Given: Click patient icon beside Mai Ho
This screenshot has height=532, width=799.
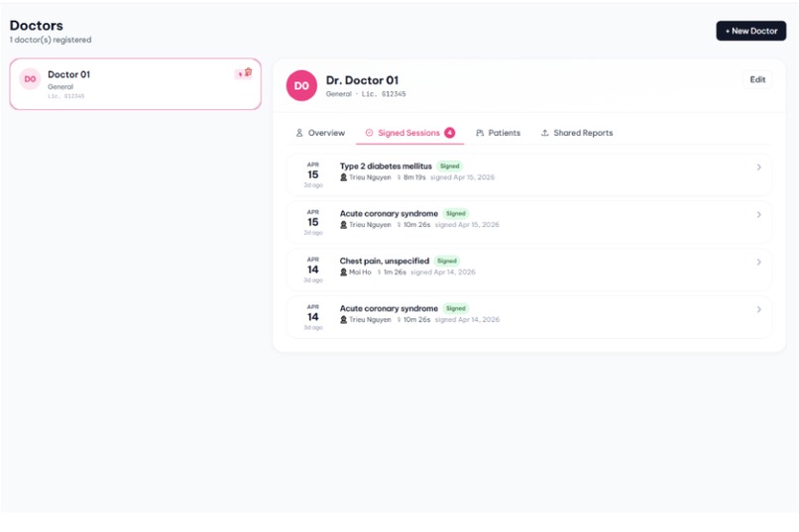Looking at the screenshot, I should 343,272.
